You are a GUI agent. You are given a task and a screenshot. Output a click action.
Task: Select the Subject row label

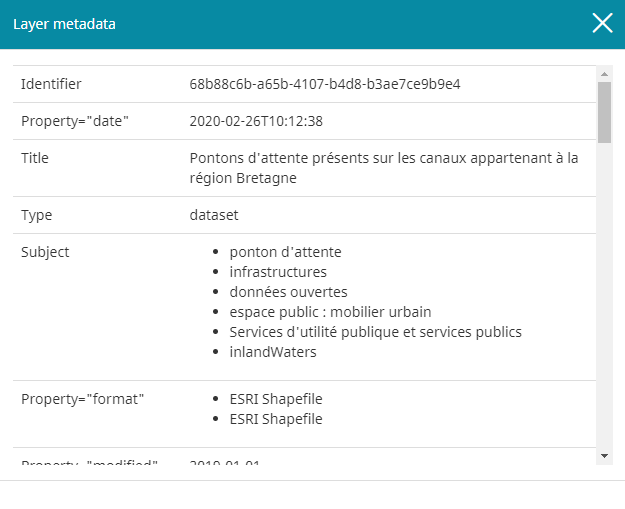[45, 252]
